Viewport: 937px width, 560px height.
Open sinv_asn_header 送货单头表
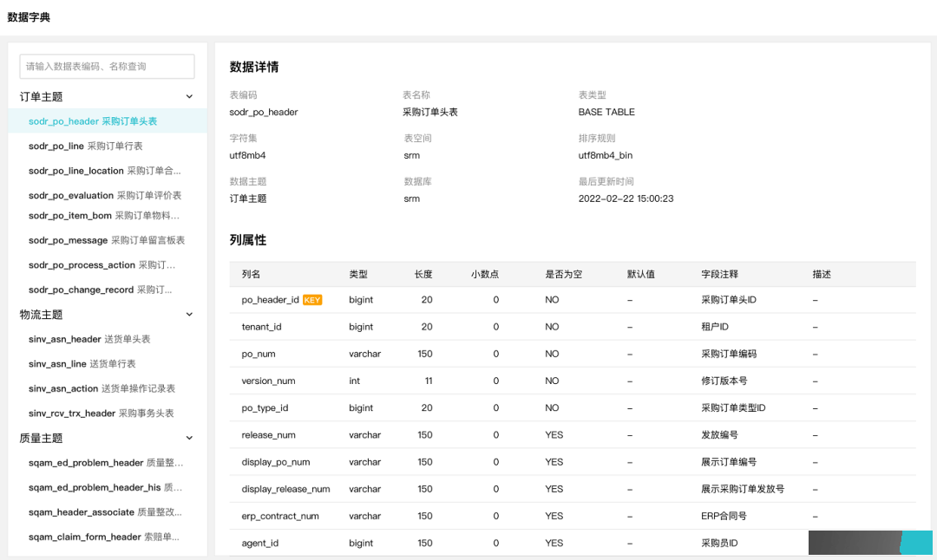tap(89, 339)
